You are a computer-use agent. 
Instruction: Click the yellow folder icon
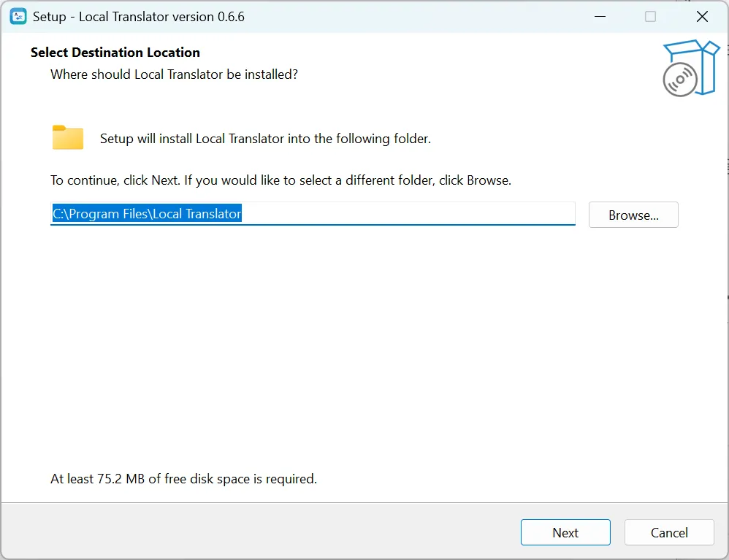[68, 138]
